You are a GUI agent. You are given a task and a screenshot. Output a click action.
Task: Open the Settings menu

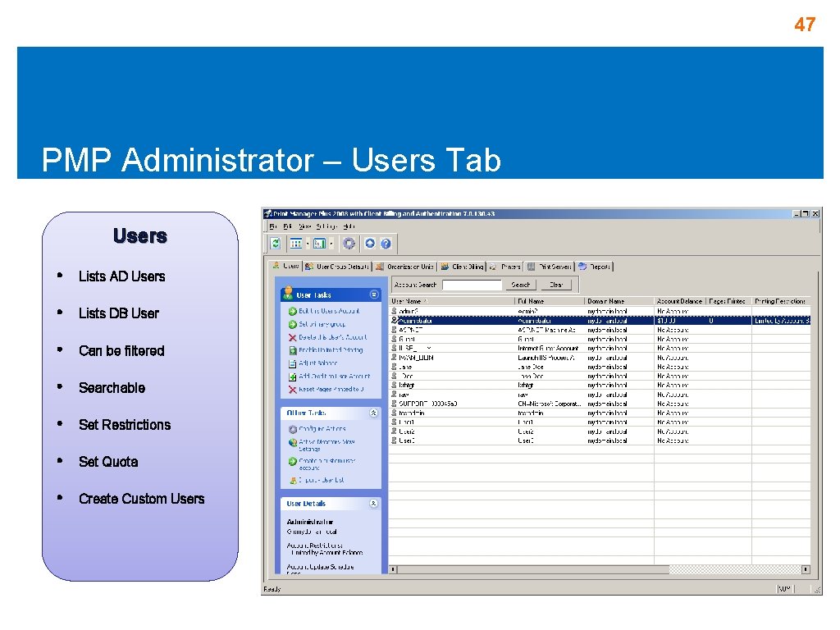[x=326, y=226]
